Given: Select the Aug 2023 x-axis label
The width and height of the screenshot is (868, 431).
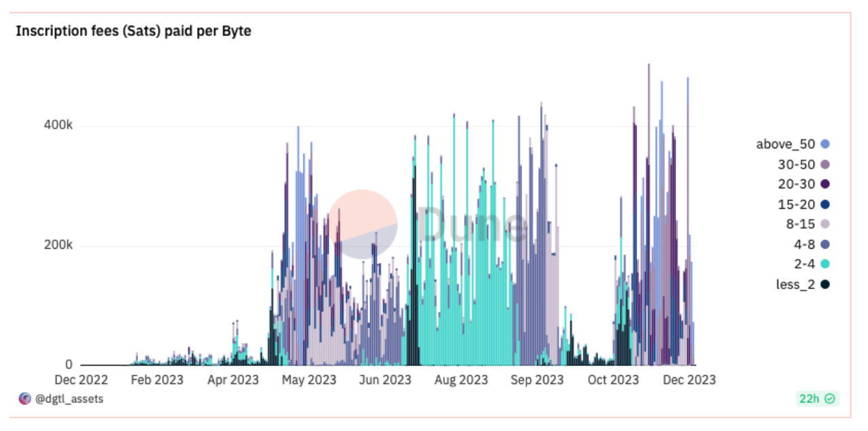Looking at the screenshot, I should pos(463,380).
